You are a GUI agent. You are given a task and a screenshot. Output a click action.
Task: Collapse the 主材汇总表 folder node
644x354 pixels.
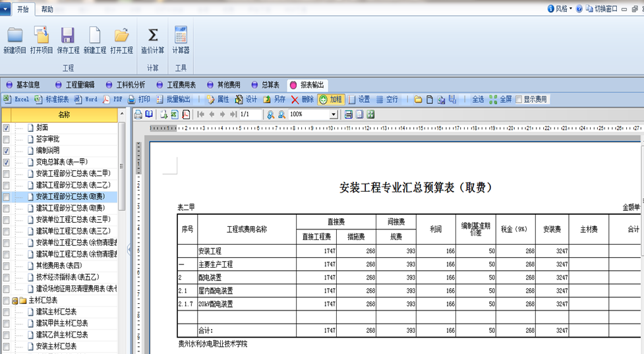(x=15, y=301)
